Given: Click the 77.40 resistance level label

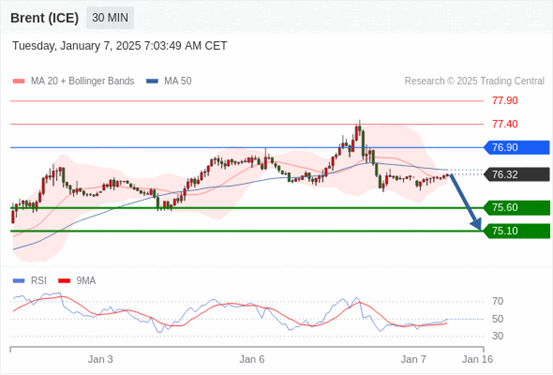Looking at the screenshot, I should pyautogui.click(x=505, y=124).
